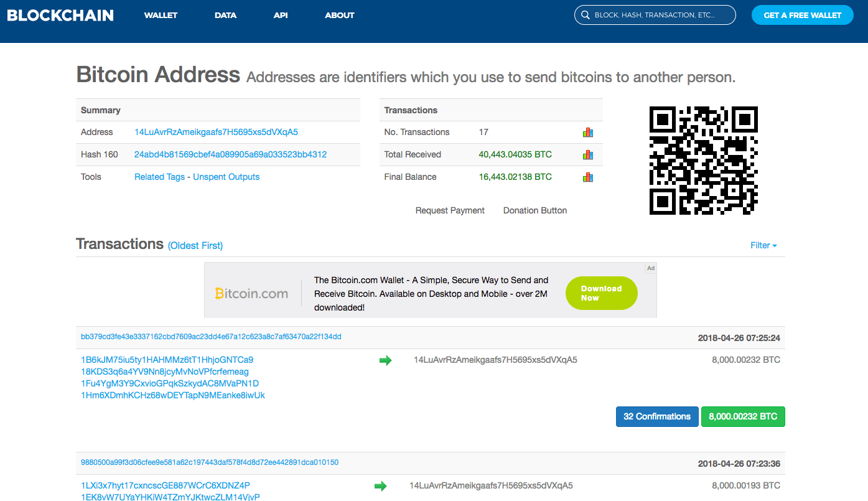868x501 pixels.
Task: Open input address 18KDS3q6a4YV9Nn8jcyMvNoVPfcrfemeag
Action: point(165,372)
